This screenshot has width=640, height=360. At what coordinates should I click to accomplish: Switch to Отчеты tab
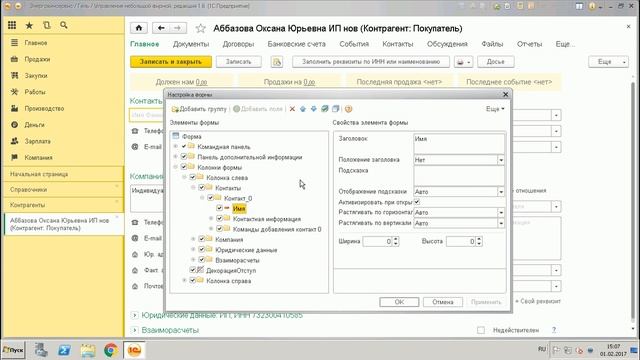click(x=529, y=44)
